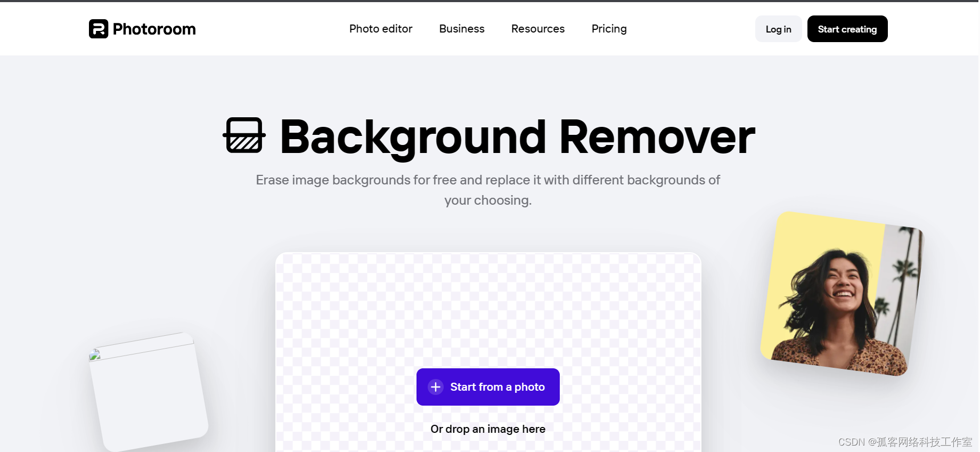
Task: Click the Background Remover heading text
Action: tap(517, 138)
